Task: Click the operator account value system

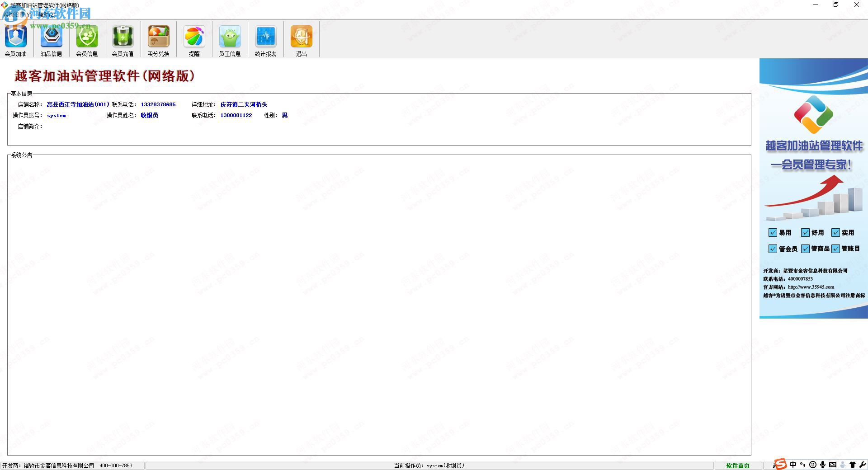Action: pos(57,116)
